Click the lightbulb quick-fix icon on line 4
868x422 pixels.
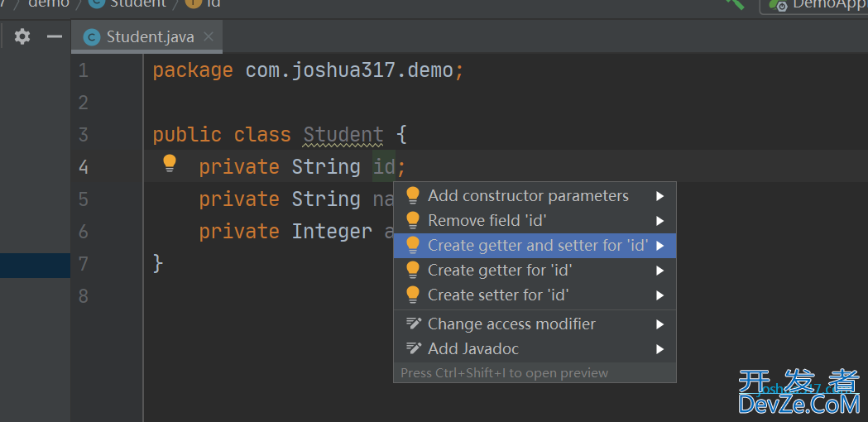[x=170, y=164]
